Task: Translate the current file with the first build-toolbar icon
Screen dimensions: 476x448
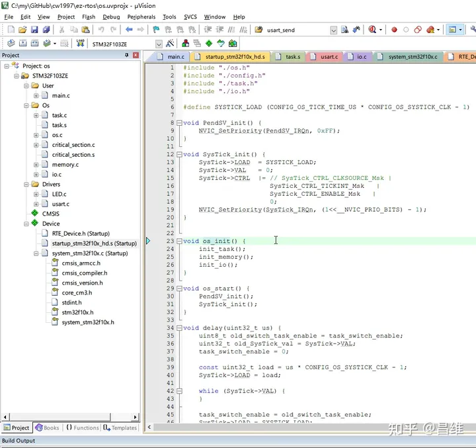Action: tap(11, 44)
